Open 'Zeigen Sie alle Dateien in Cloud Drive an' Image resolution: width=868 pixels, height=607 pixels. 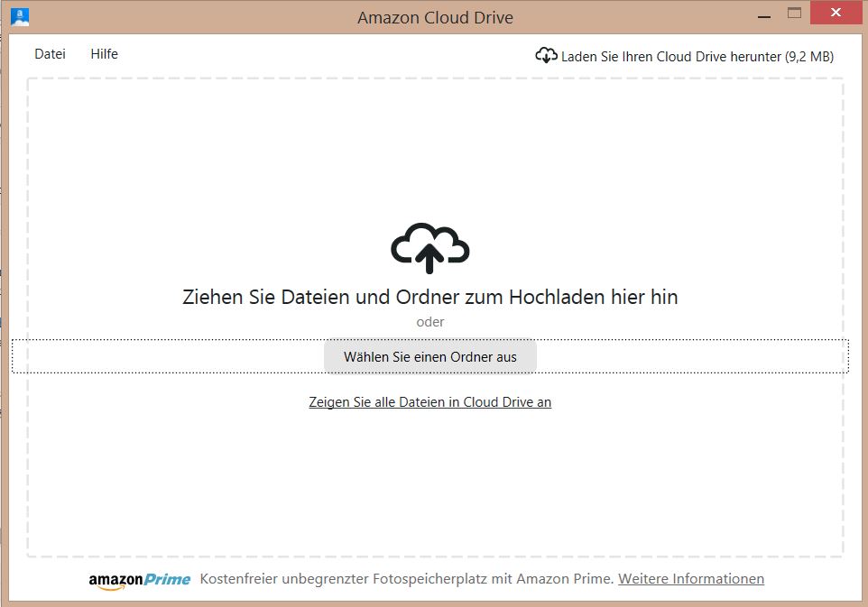click(430, 402)
